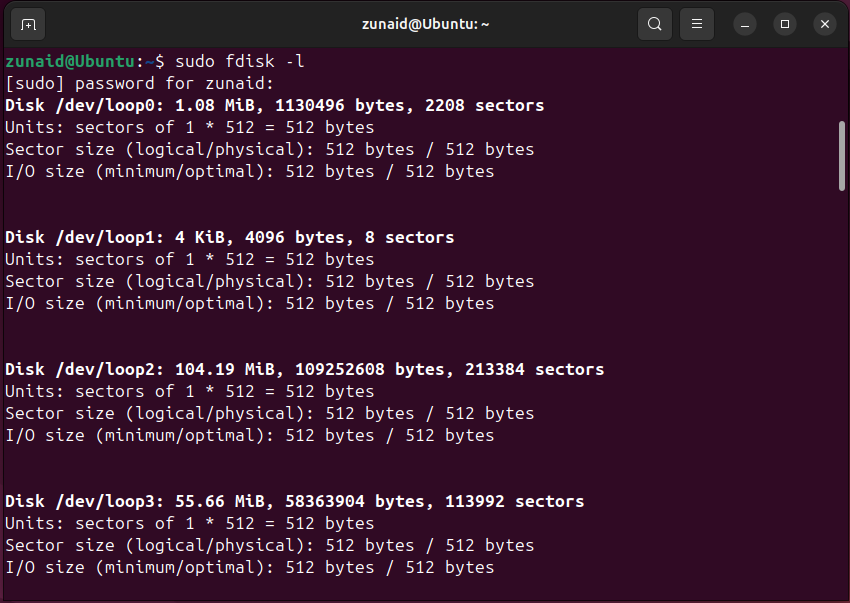Open a new terminal tab

28,24
